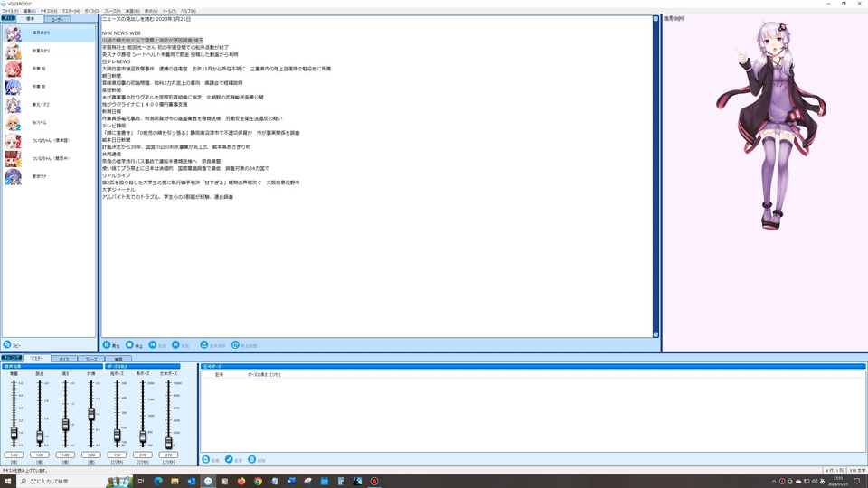Select the last voice avatar with purple hat
The width and height of the screenshot is (868, 488).
click(13, 176)
